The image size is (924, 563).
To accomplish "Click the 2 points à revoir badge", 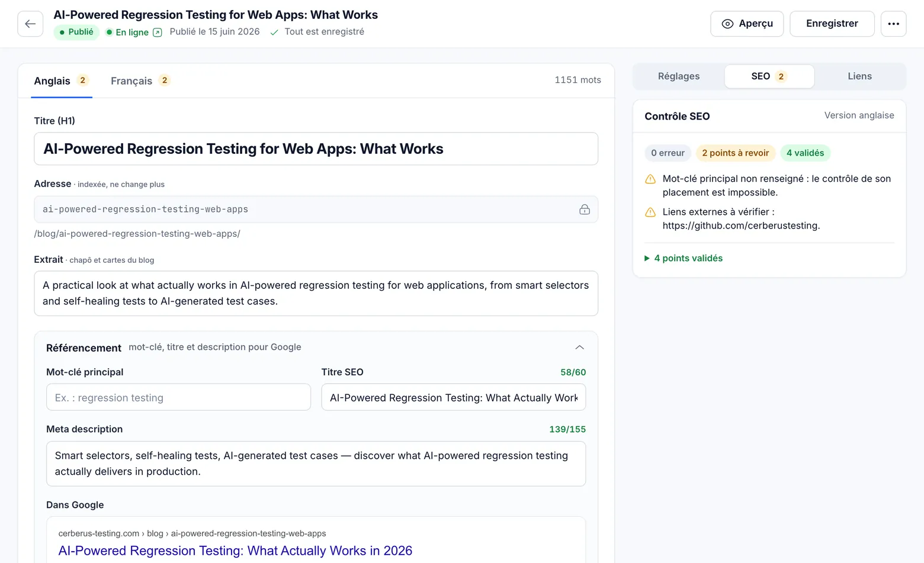I will tap(735, 153).
